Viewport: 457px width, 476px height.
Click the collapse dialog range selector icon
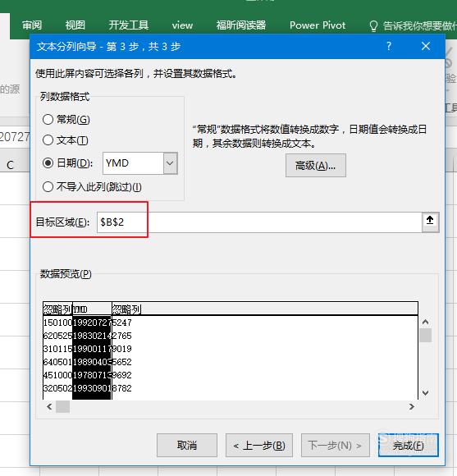click(x=430, y=222)
